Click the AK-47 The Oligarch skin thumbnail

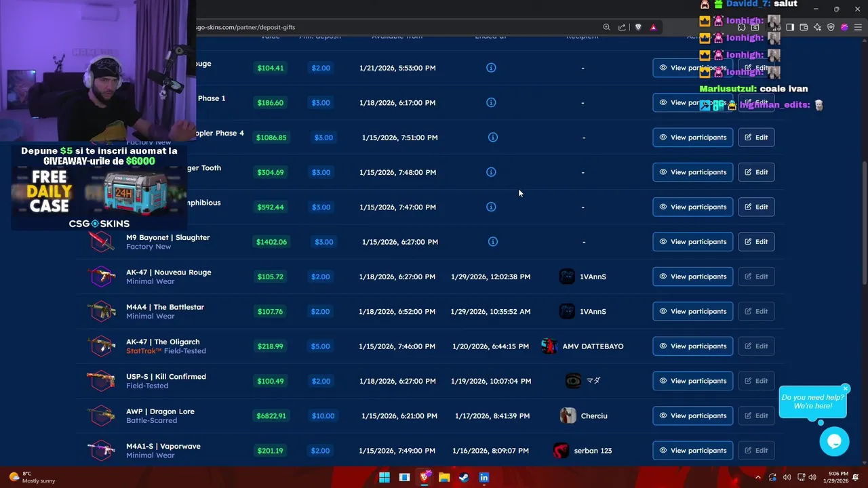(x=102, y=346)
